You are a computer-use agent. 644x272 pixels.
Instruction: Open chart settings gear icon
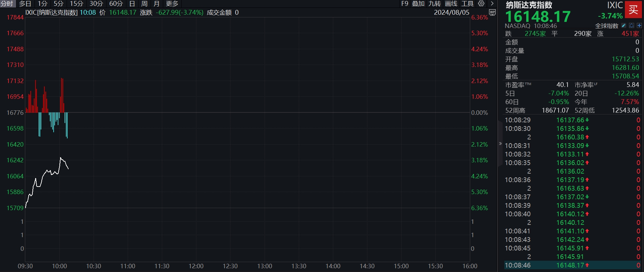481,4
